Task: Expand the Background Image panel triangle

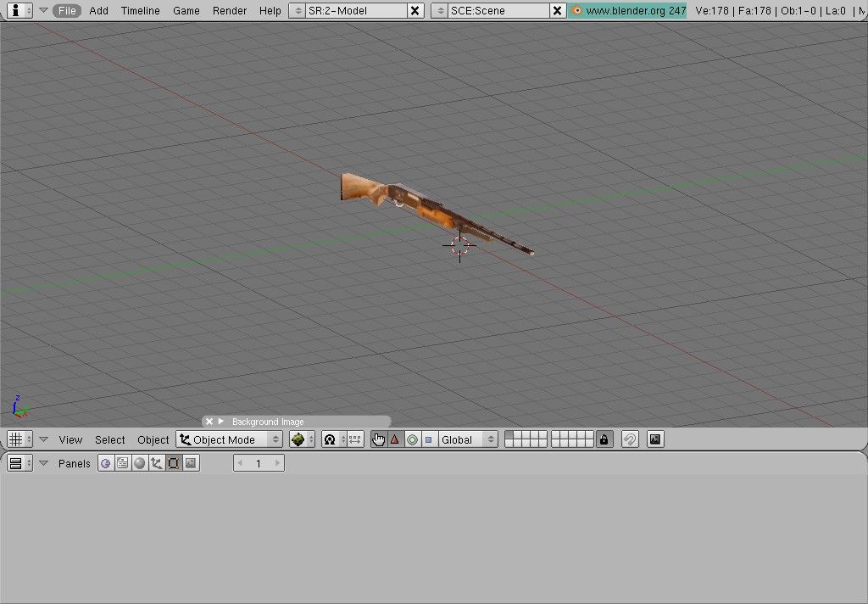Action: 221,422
